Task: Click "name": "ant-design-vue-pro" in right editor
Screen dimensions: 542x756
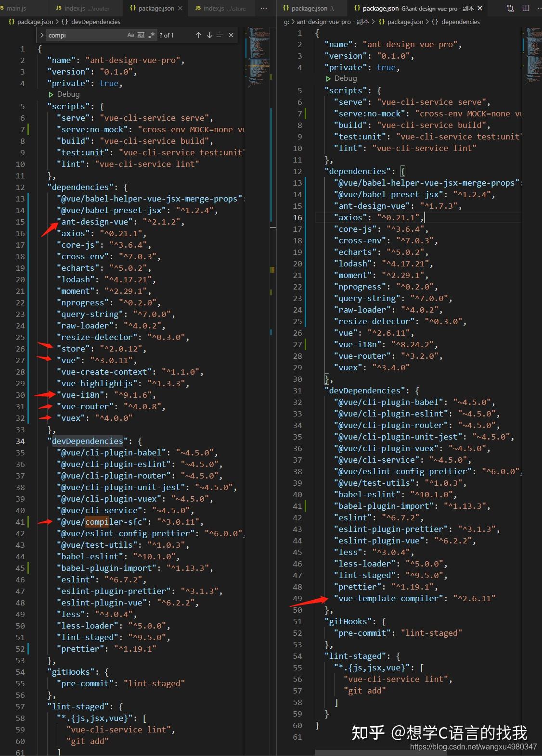Action: (393, 44)
